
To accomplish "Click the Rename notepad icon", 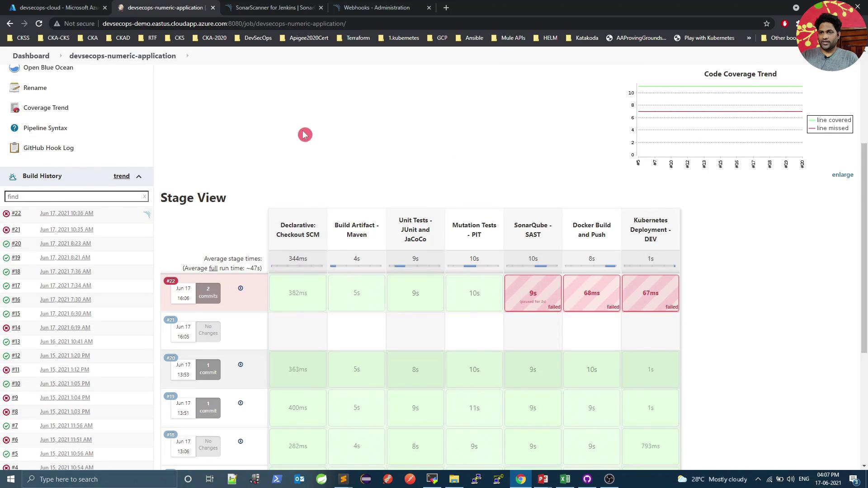I will pos(14,88).
